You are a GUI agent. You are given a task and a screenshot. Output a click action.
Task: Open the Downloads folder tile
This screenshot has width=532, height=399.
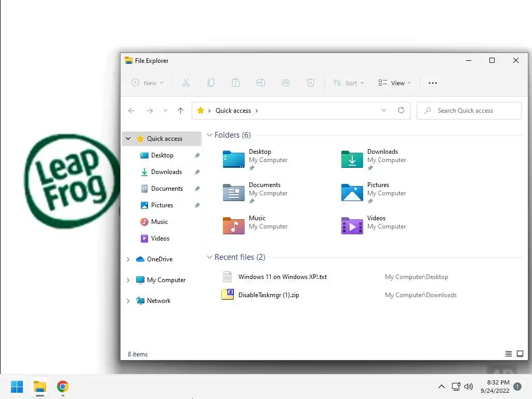coord(374,159)
